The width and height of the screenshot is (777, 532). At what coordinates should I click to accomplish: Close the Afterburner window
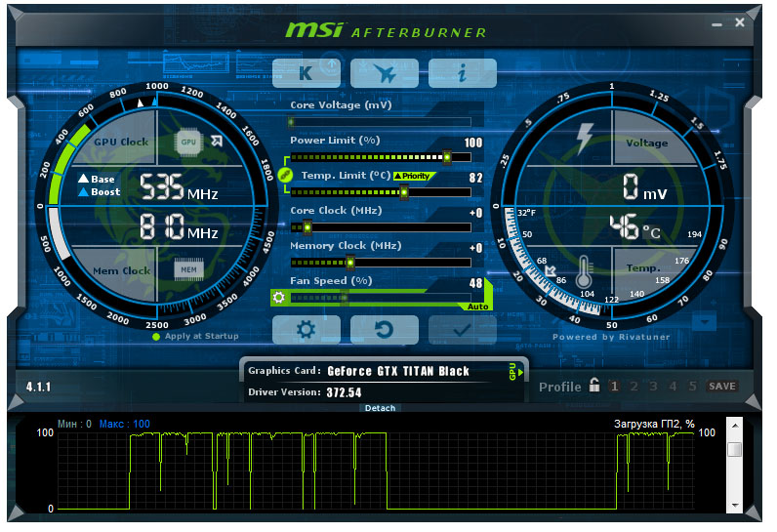coord(739,22)
